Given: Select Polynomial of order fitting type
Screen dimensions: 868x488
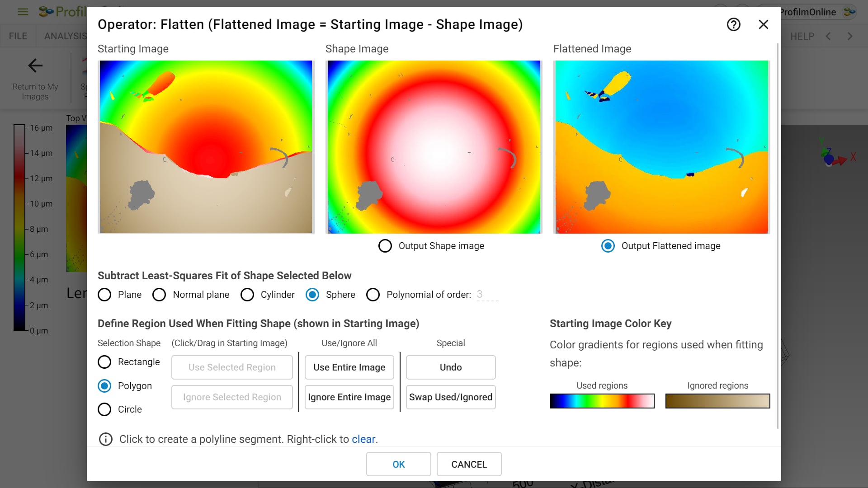Looking at the screenshot, I should coord(373,294).
